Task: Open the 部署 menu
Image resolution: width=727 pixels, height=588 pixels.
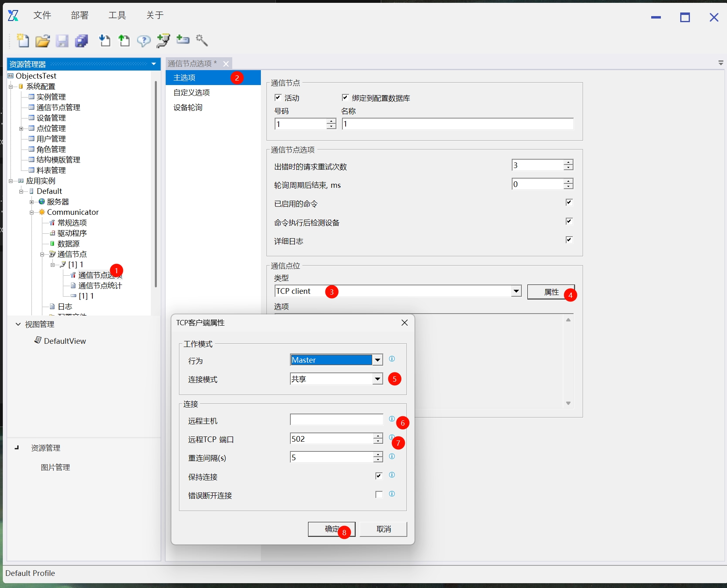Action: tap(79, 15)
